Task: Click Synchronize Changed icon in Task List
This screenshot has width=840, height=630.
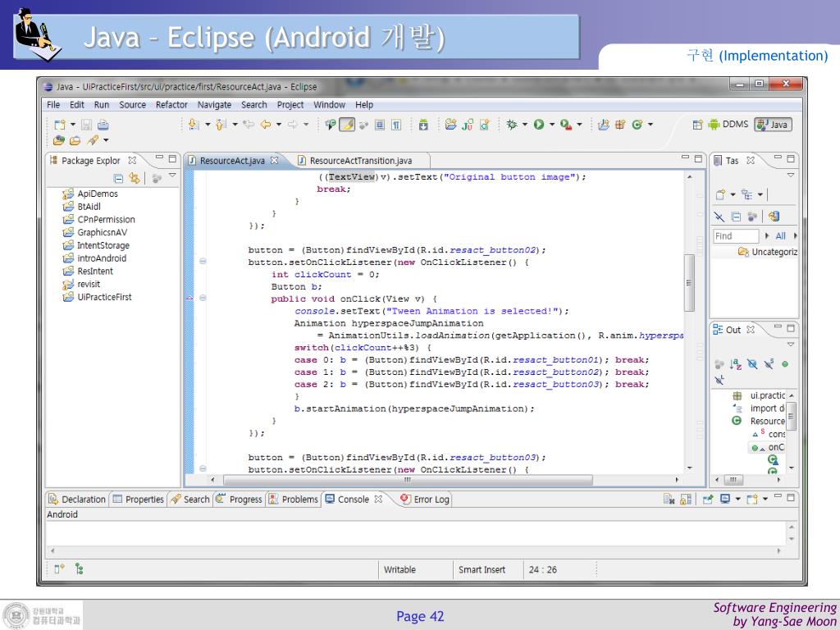Action: tap(774, 217)
